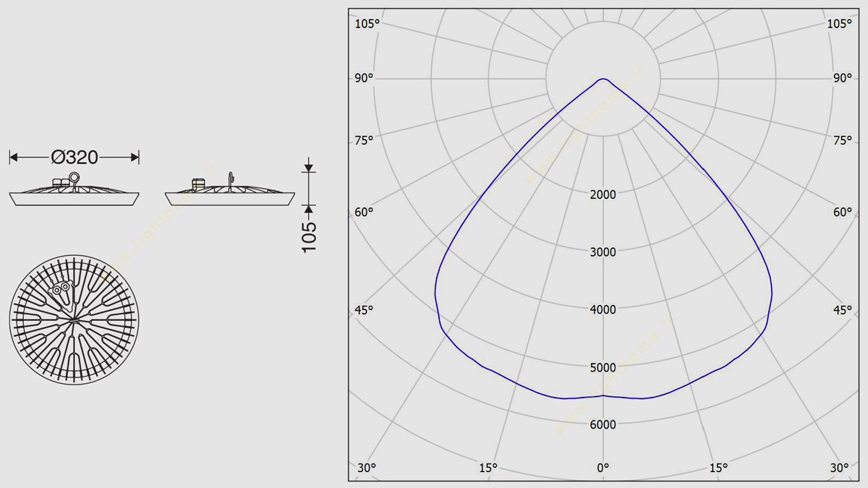Image resolution: width=868 pixels, height=488 pixels.
Task: Click the 90° label on chart's right edge
Action: pos(843,78)
